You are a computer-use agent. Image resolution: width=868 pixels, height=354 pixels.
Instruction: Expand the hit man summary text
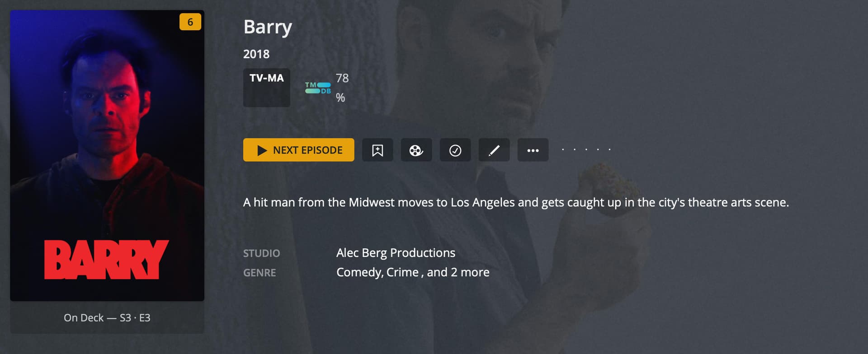click(x=516, y=202)
